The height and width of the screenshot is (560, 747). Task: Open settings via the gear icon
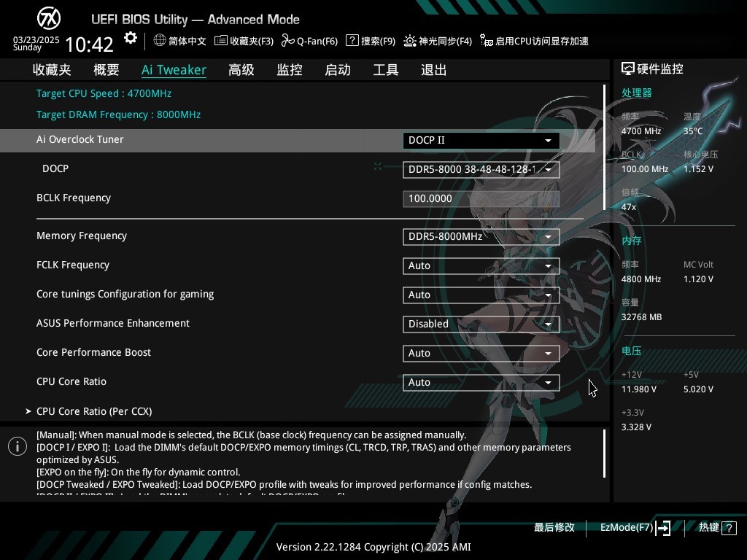click(x=130, y=38)
